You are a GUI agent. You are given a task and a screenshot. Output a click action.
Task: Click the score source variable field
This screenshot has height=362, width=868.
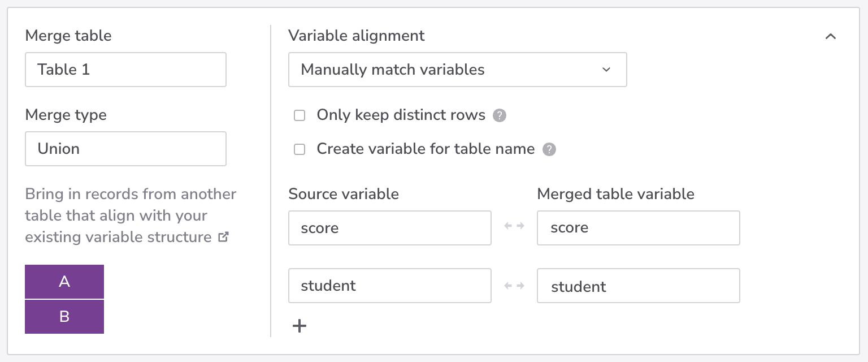pyautogui.click(x=389, y=228)
